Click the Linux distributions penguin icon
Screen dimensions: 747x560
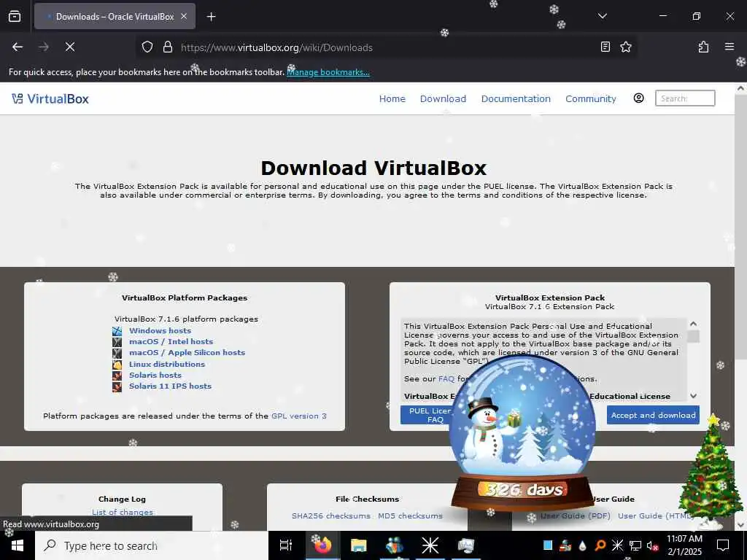tap(117, 365)
